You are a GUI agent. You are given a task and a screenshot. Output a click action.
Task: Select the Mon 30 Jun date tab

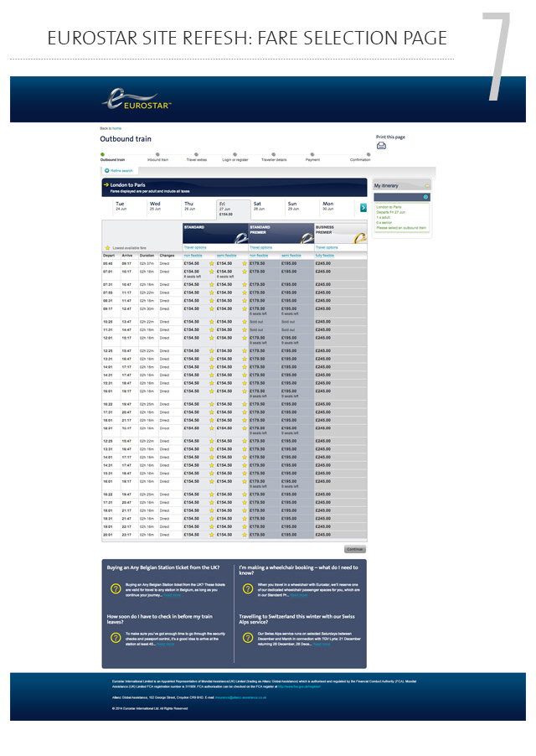point(328,206)
